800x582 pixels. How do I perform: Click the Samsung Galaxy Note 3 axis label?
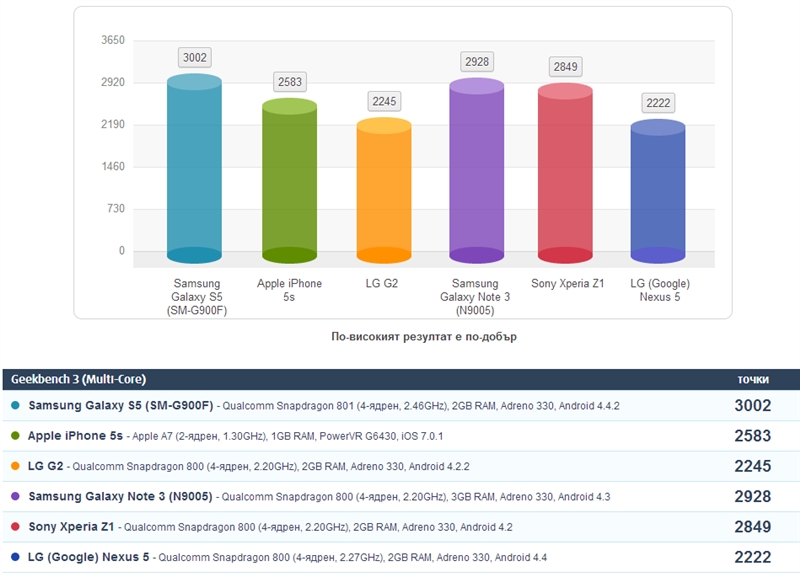[475, 297]
